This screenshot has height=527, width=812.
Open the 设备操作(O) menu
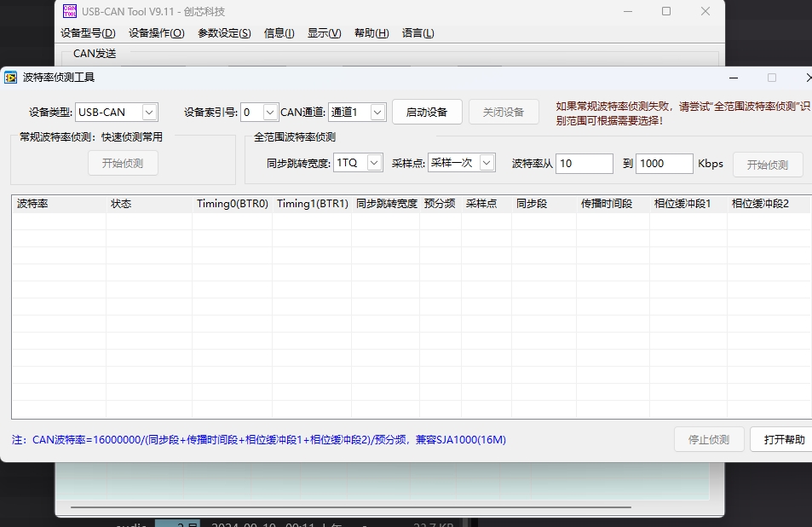coord(157,33)
